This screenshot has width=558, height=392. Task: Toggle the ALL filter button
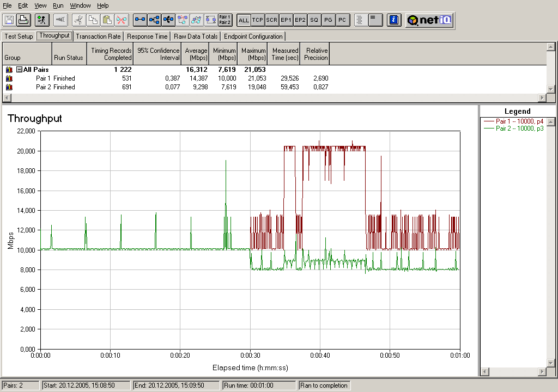pos(244,20)
